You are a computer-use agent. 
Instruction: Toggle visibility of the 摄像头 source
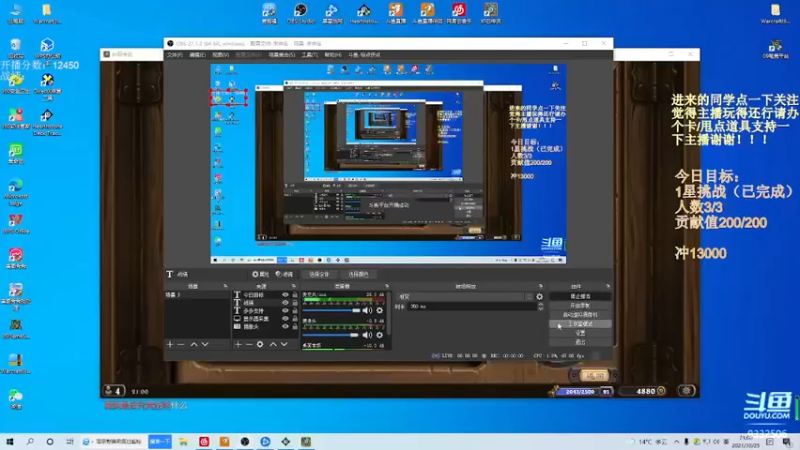(285, 327)
